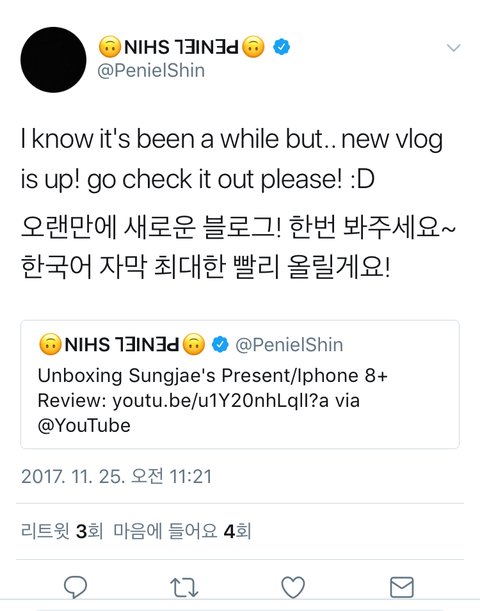The image size is (480, 611).
Task: Share tweet via envelope message icon
Action: click(x=402, y=587)
